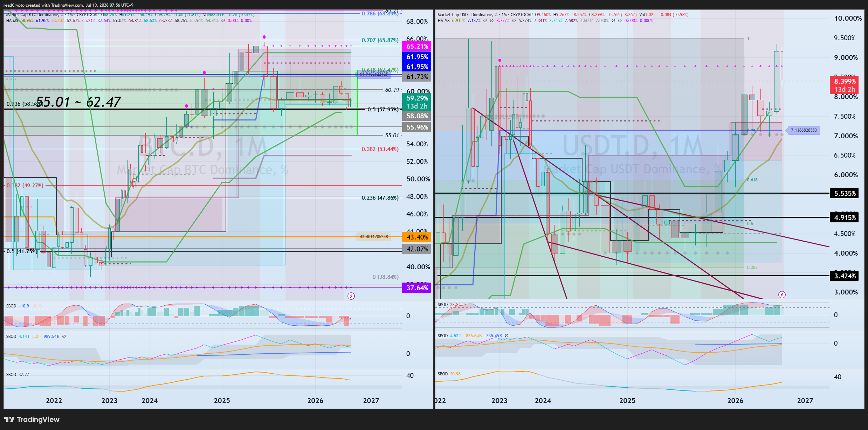
Task: Select the 0.236 (47.86%) Fibonacci label
Action: pyautogui.click(x=380, y=198)
